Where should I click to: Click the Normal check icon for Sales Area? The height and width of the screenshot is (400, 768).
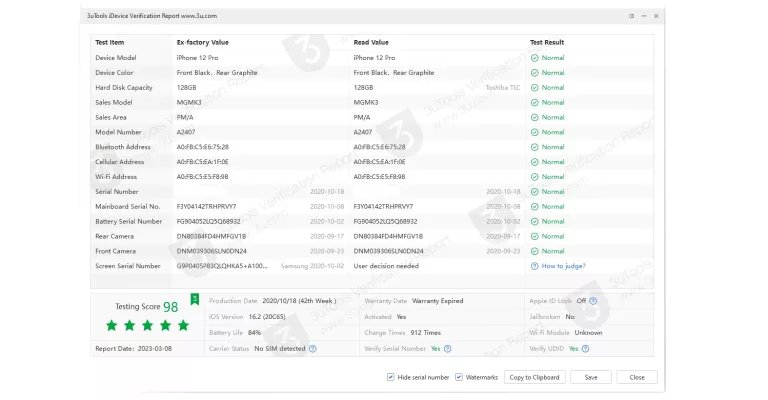pyautogui.click(x=534, y=118)
